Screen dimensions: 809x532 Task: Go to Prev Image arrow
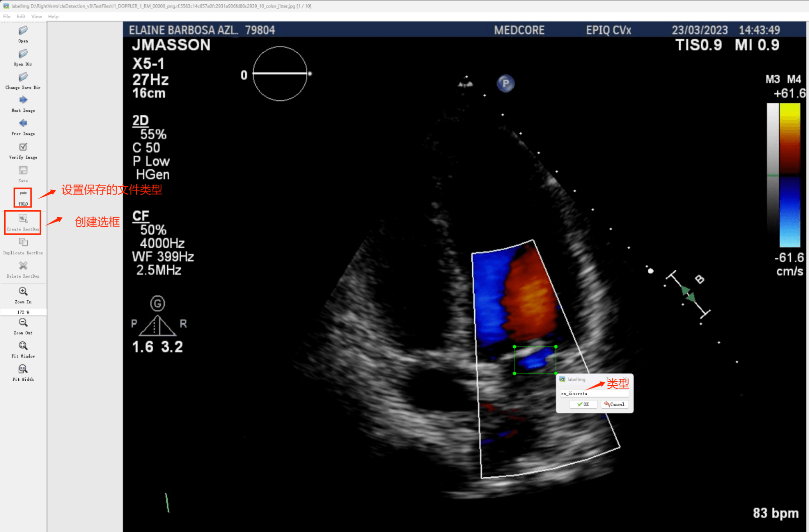click(x=23, y=123)
